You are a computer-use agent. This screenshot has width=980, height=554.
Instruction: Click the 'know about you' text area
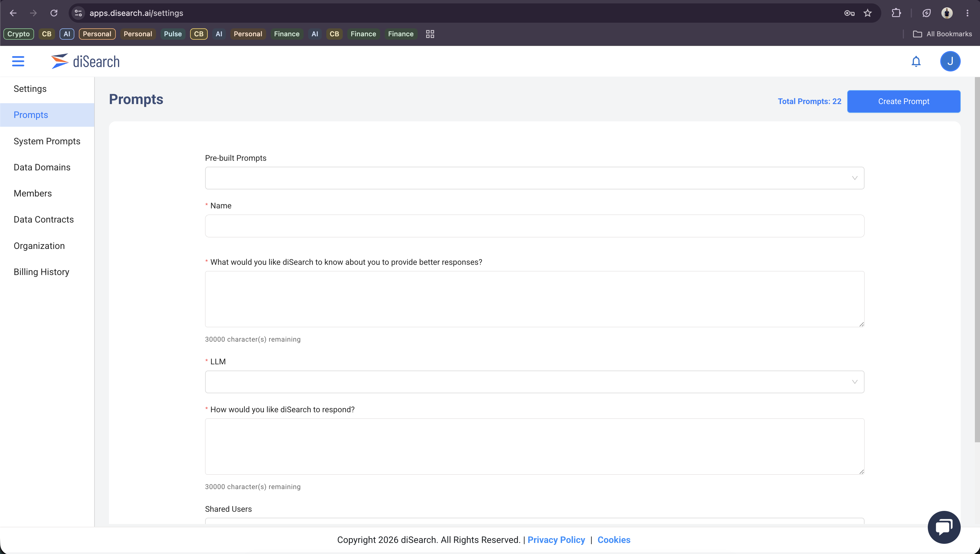pyautogui.click(x=534, y=299)
